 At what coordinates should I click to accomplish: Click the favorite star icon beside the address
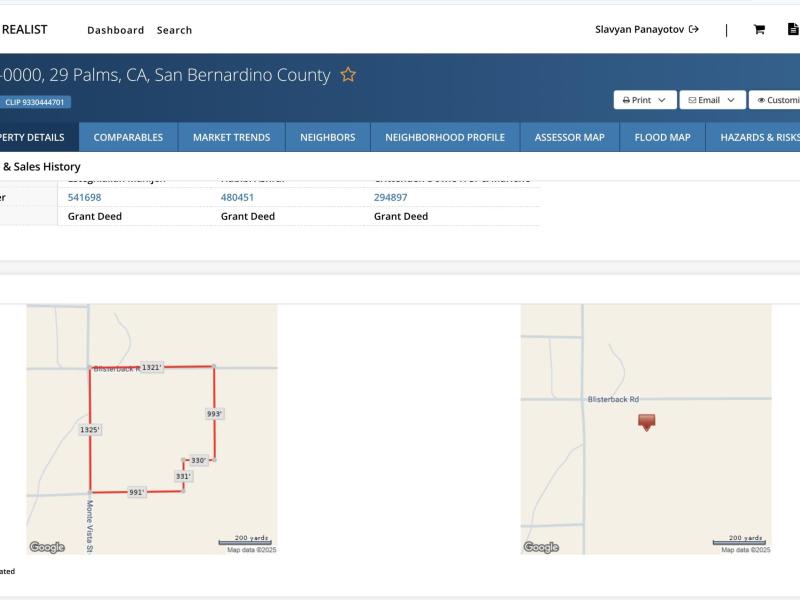(x=348, y=75)
